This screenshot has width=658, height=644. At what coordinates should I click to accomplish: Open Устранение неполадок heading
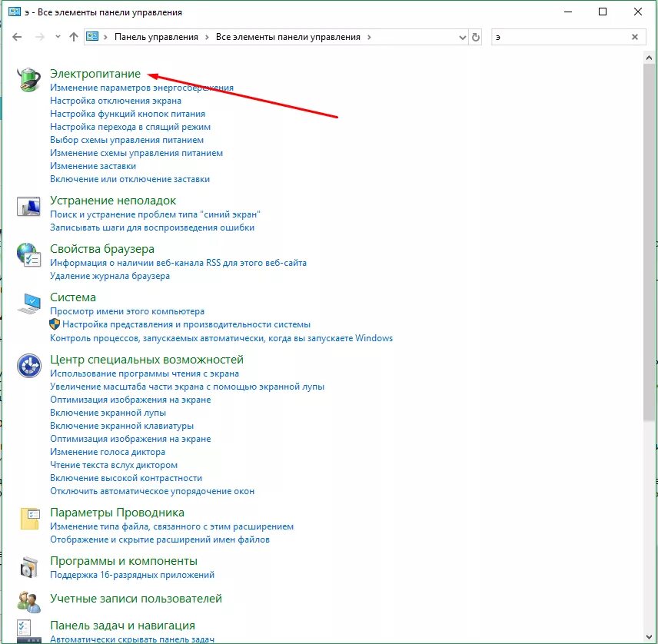click(113, 201)
